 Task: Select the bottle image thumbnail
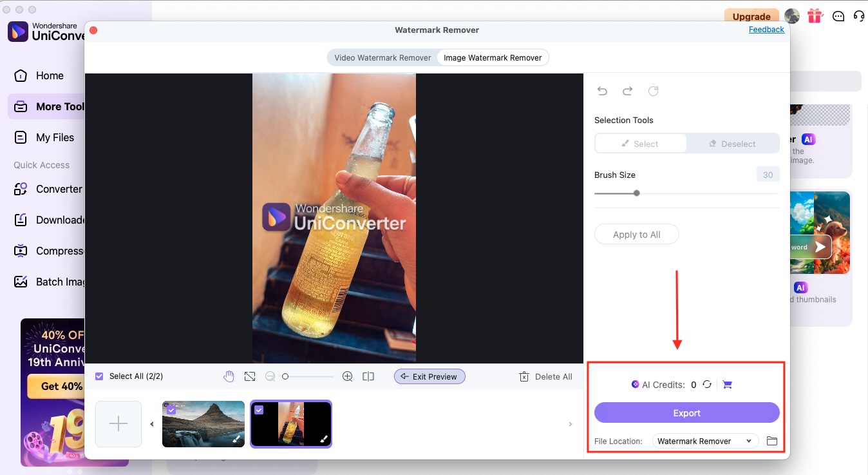tap(291, 424)
